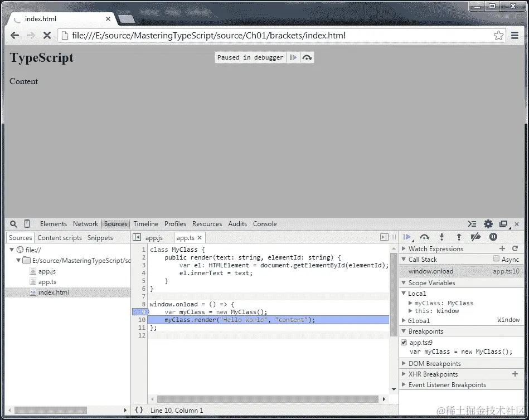The width and height of the screenshot is (529, 420).
Task: Open the Chrome hamburger menu
Action: coord(515,36)
